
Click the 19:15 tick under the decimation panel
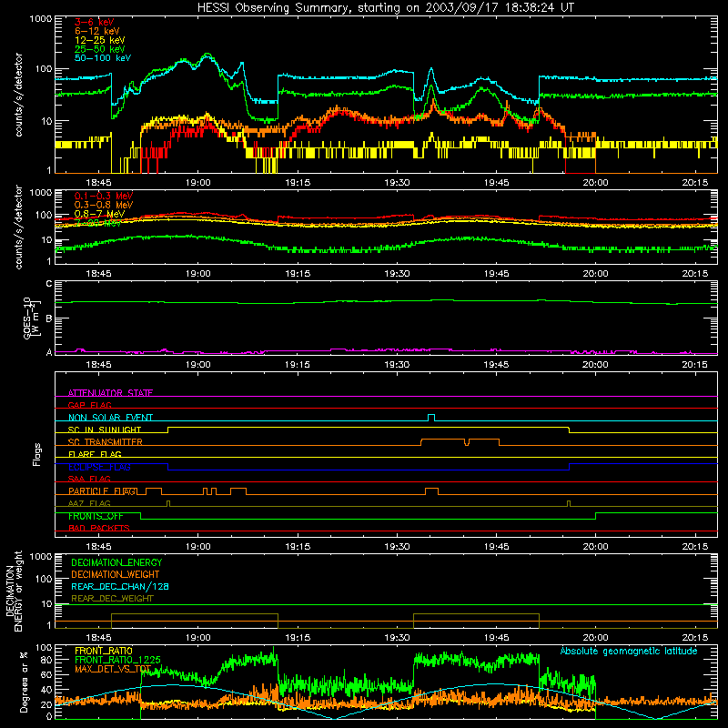[x=298, y=638]
